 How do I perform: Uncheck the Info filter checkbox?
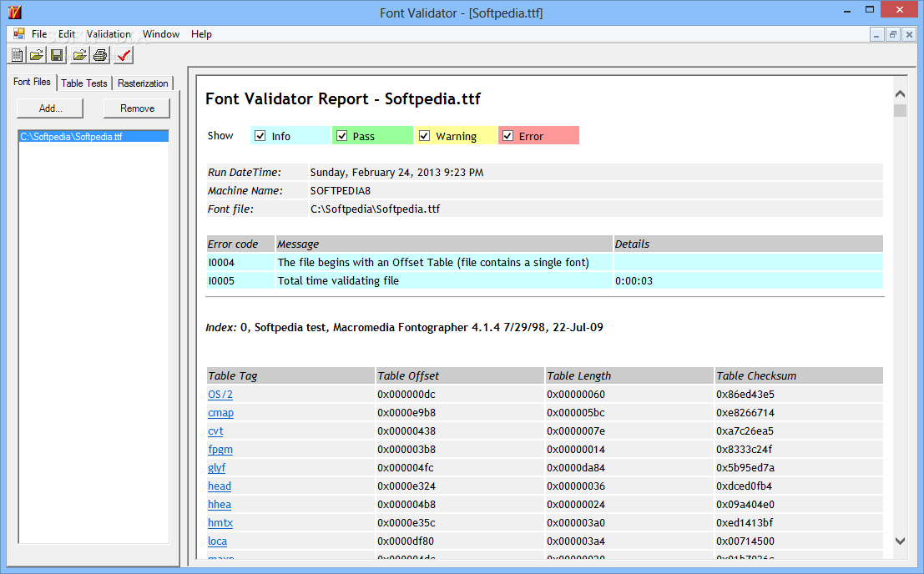(x=260, y=136)
